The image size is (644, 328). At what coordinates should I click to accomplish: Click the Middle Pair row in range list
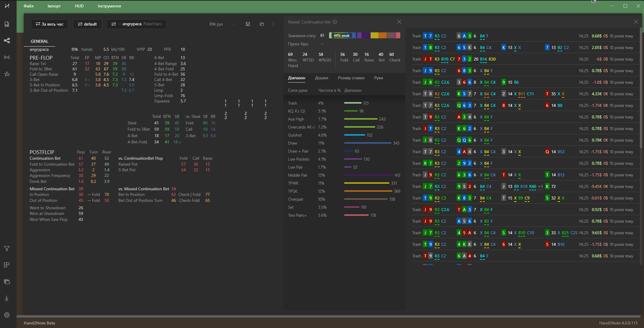(x=344, y=175)
